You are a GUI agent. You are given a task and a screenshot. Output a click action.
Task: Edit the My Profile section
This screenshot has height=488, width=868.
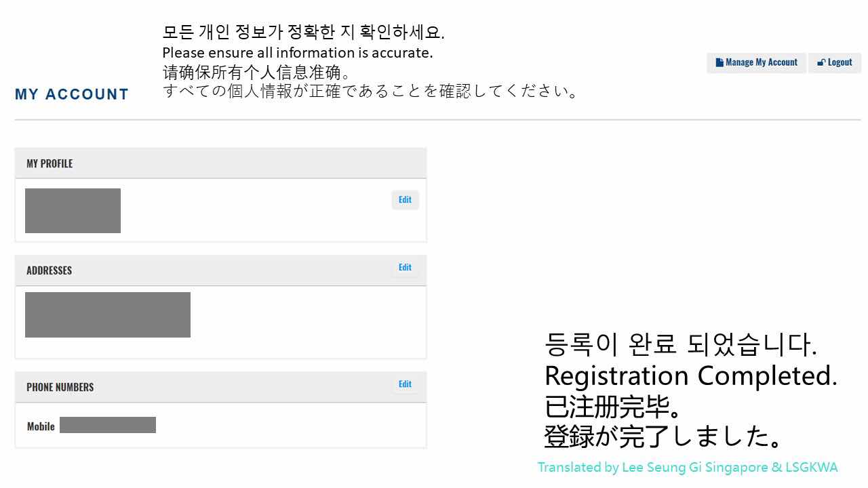point(405,200)
